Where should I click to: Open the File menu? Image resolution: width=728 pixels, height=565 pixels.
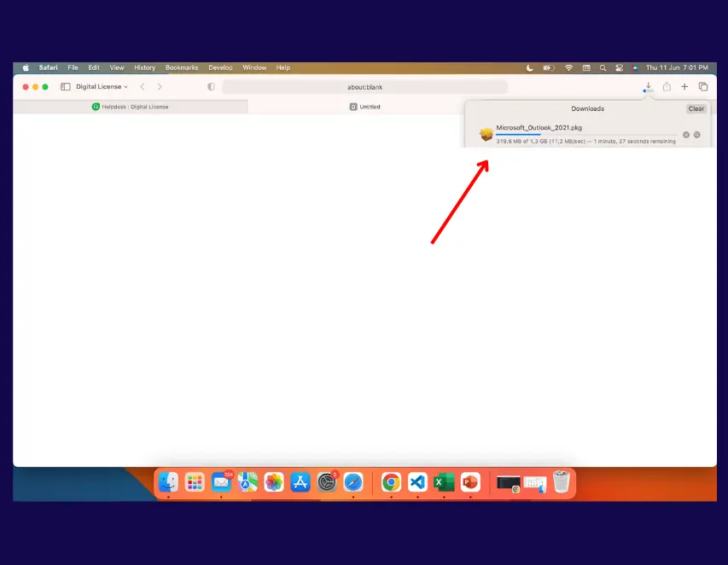[x=73, y=67]
